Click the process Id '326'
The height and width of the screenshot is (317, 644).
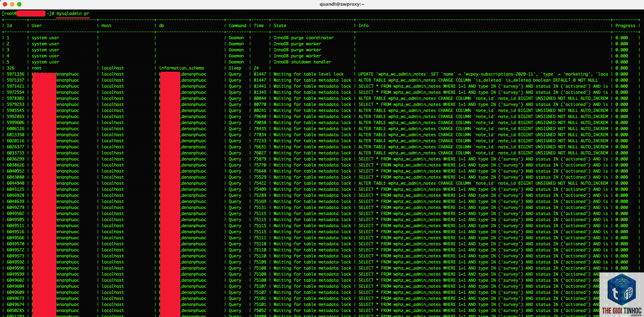(10, 68)
